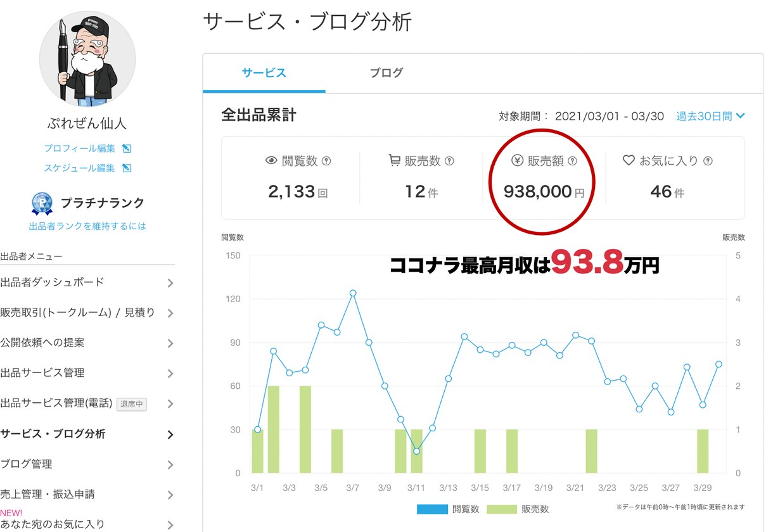The height and width of the screenshot is (532, 773).
Task: Expand chevron beside 公開依頼への提案
Action: point(170,343)
